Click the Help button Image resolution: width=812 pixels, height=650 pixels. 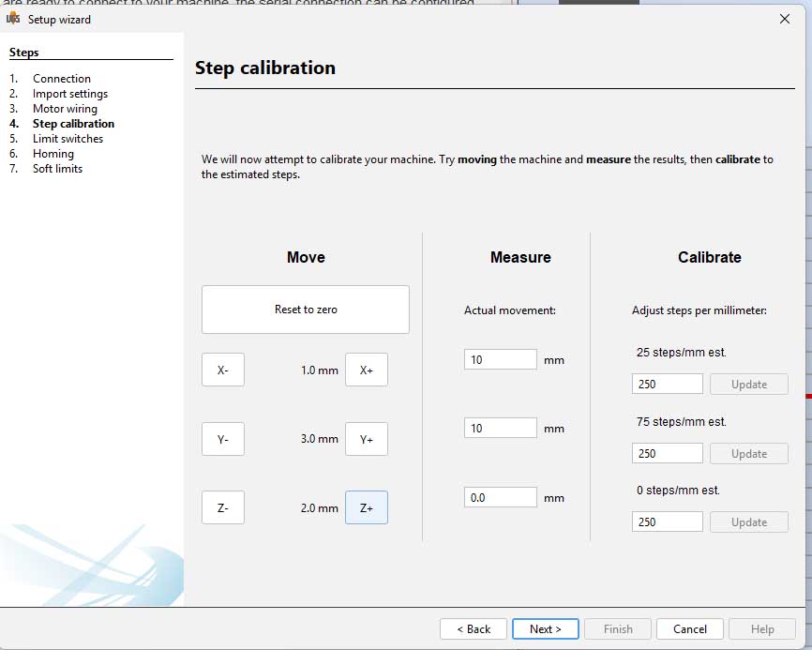click(x=762, y=628)
